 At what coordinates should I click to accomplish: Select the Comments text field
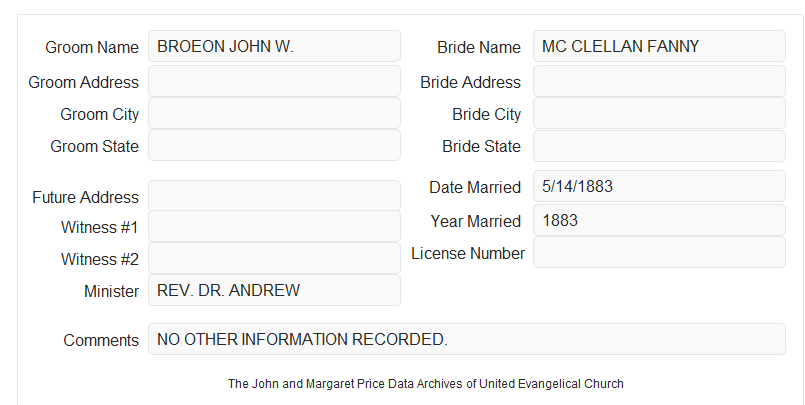tap(467, 339)
